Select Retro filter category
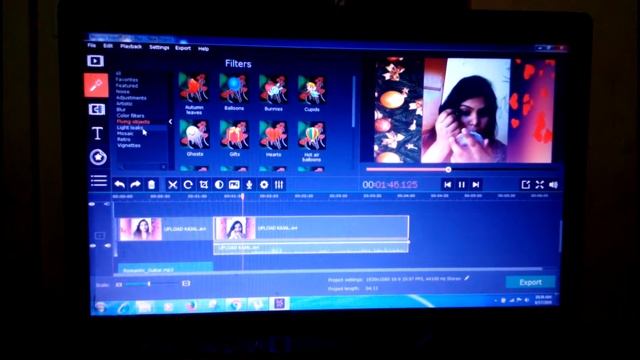The image size is (640, 360). tap(124, 139)
